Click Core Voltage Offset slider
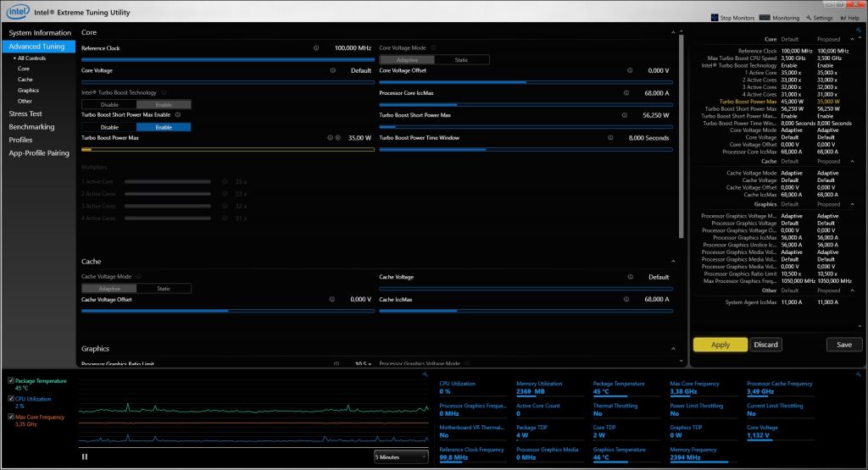868x470 pixels. click(x=526, y=82)
